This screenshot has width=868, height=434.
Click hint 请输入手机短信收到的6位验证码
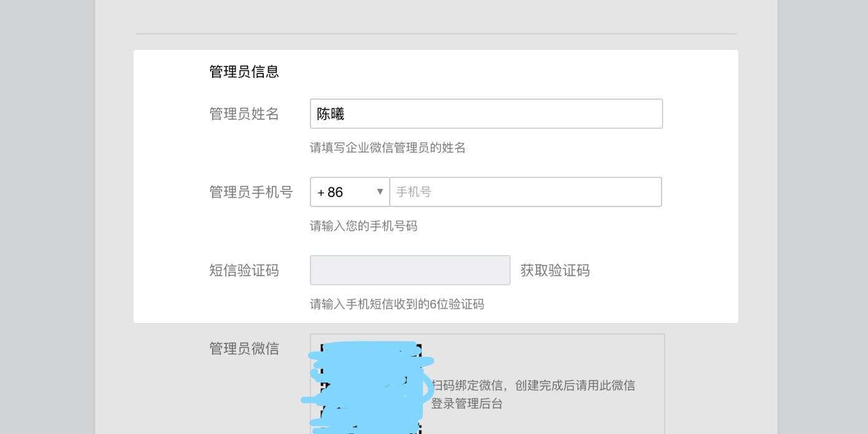[397, 304]
